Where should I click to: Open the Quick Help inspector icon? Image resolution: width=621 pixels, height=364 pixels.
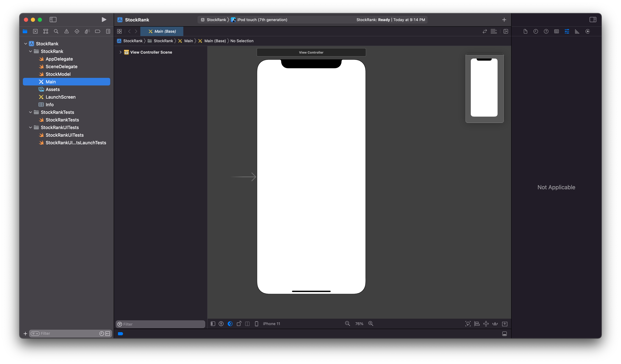(546, 31)
